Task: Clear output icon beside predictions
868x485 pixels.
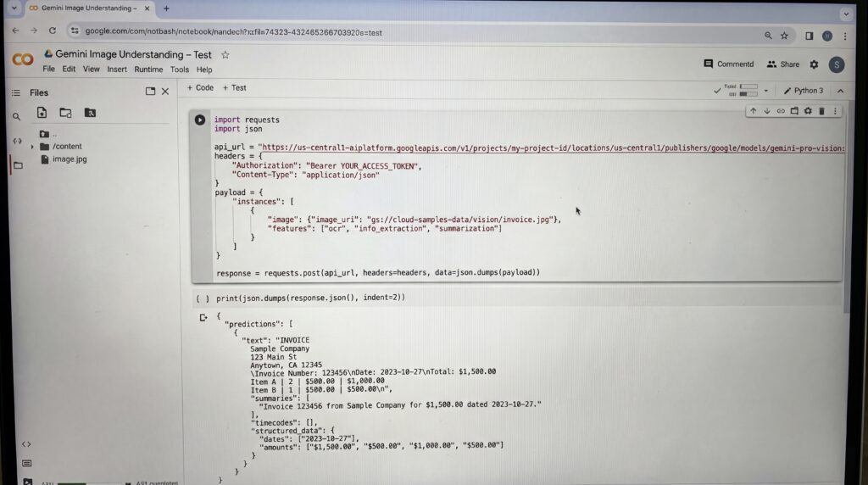Action: (203, 317)
